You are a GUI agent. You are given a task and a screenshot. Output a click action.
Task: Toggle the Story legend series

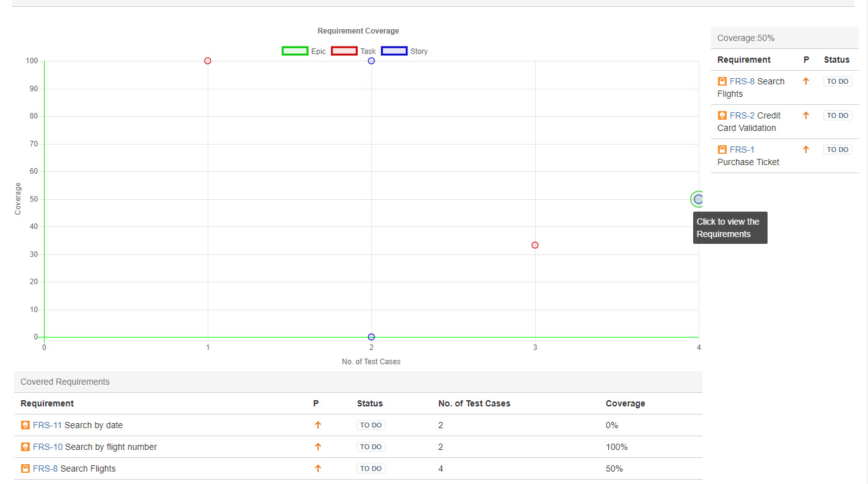pyautogui.click(x=394, y=51)
